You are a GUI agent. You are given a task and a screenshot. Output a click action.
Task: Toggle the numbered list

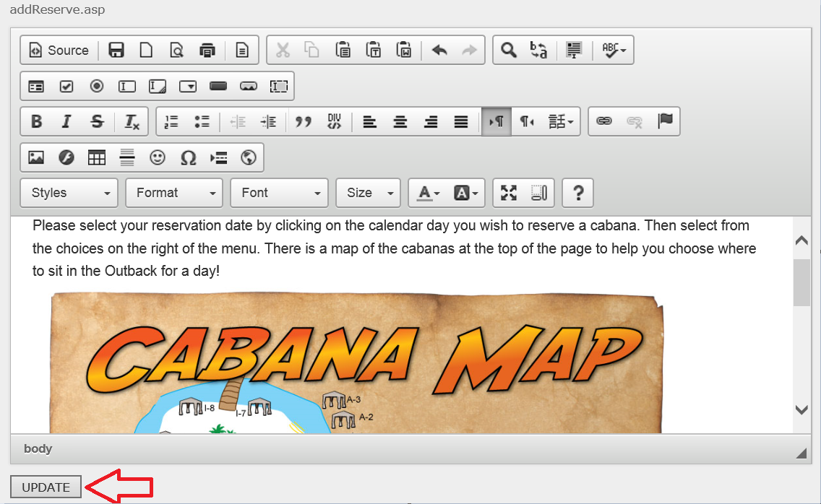(172, 122)
